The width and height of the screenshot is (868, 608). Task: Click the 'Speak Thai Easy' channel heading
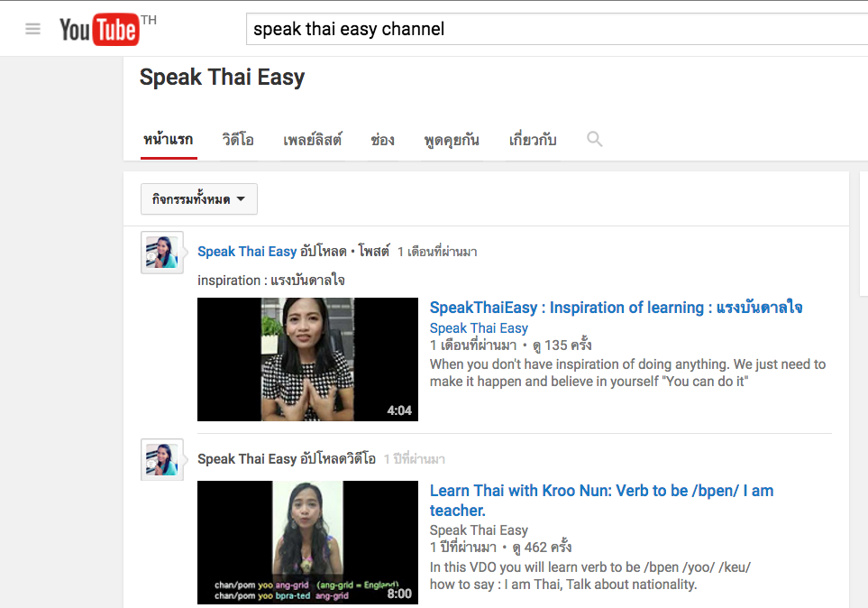(x=222, y=77)
